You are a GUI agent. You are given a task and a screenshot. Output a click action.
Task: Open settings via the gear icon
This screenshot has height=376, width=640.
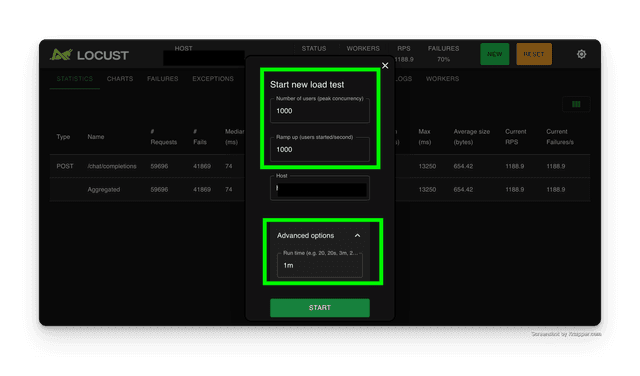click(x=581, y=54)
